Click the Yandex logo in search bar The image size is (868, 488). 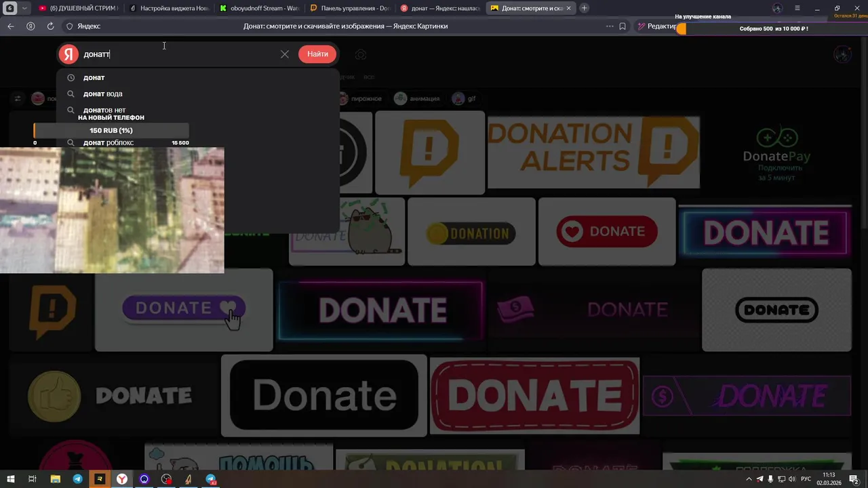pyautogui.click(x=68, y=54)
